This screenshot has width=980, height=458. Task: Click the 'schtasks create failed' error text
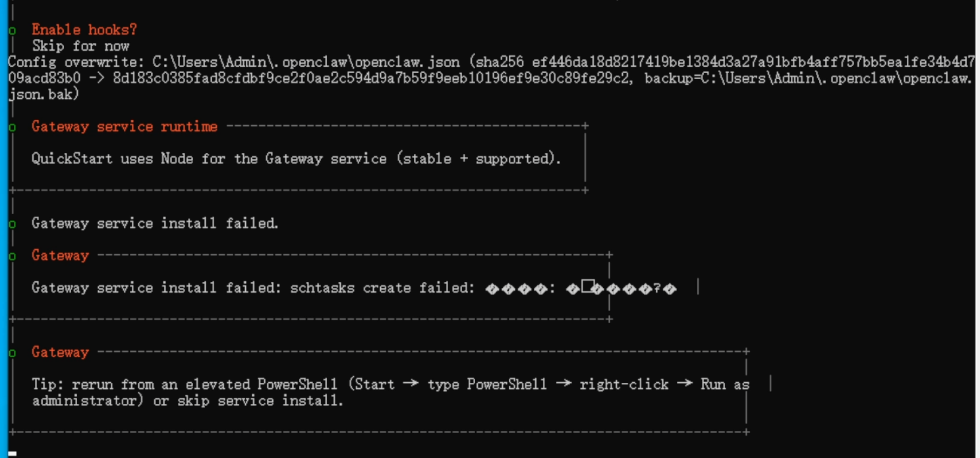tap(382, 288)
